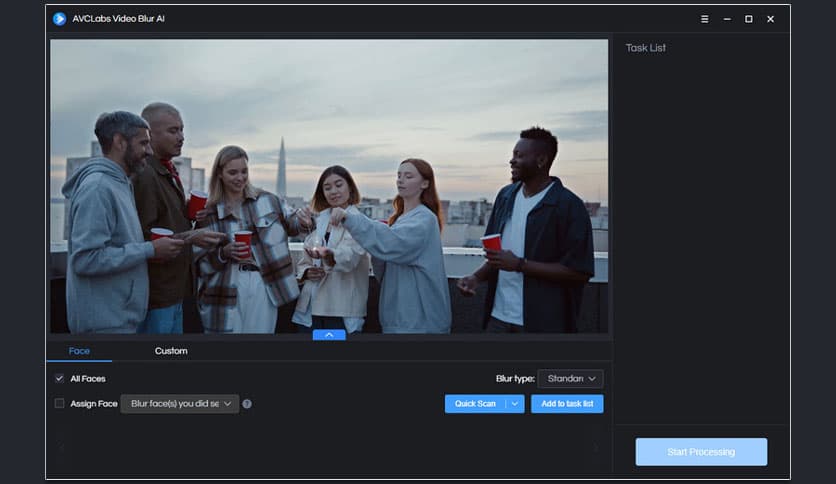Switch to the Custom tab
Image resolution: width=836 pixels, height=484 pixels.
(x=171, y=351)
